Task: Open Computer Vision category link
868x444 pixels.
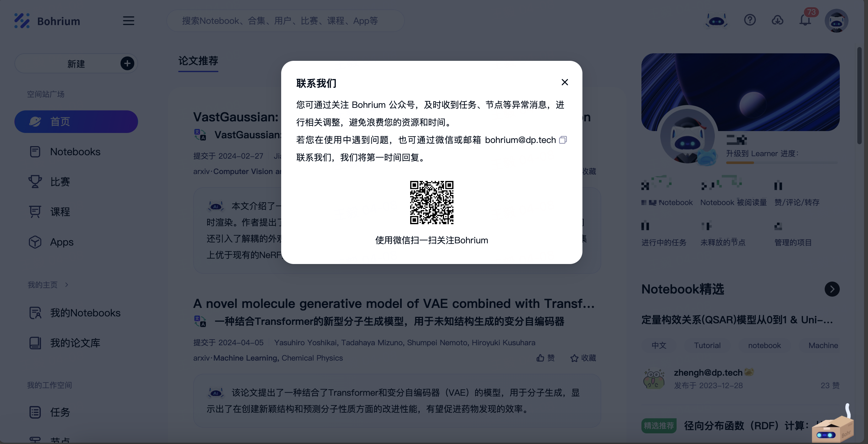Action: (x=247, y=171)
